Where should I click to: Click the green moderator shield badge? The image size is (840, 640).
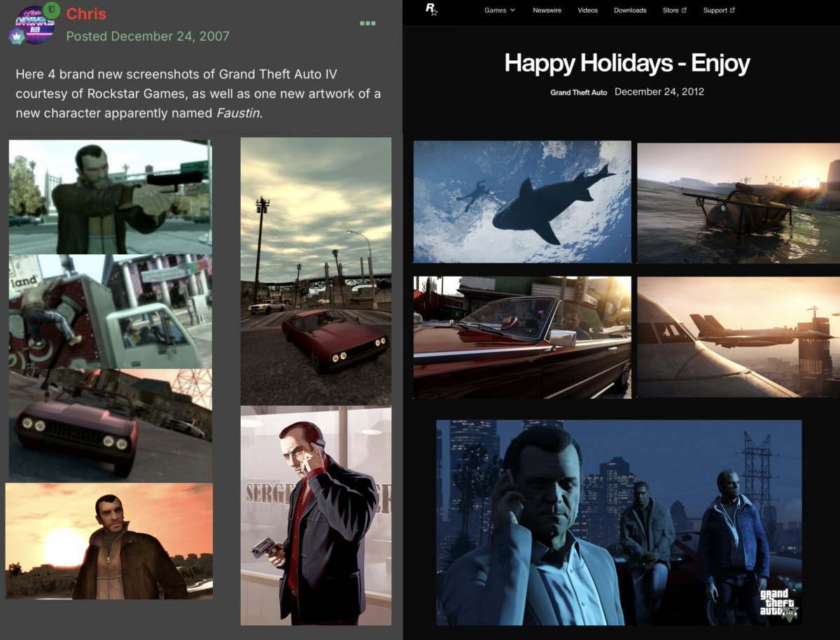pos(51,10)
